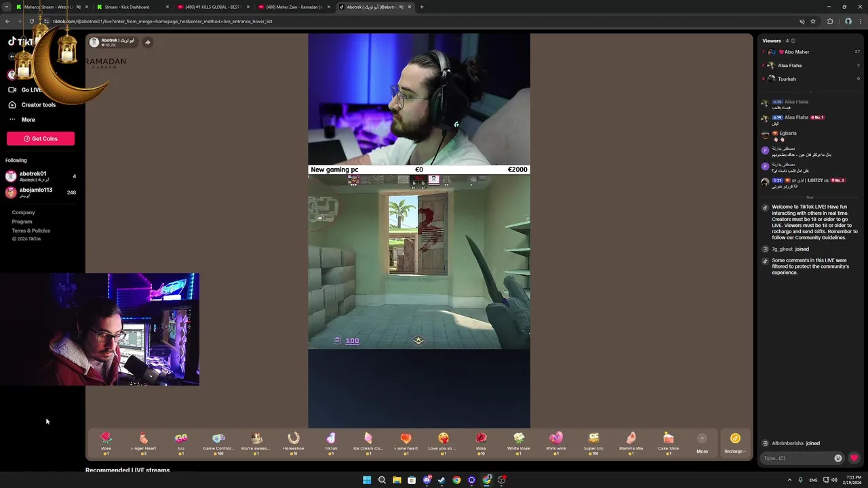Open the Windows Start menu

pyautogui.click(x=367, y=480)
